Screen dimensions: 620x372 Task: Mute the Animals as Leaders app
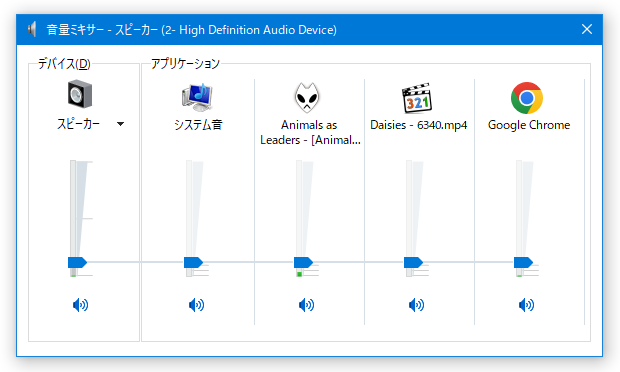pyautogui.click(x=306, y=305)
